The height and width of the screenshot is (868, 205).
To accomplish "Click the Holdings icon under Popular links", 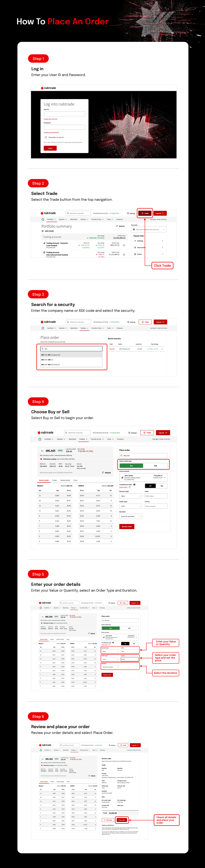I will [x=135, y=241].
